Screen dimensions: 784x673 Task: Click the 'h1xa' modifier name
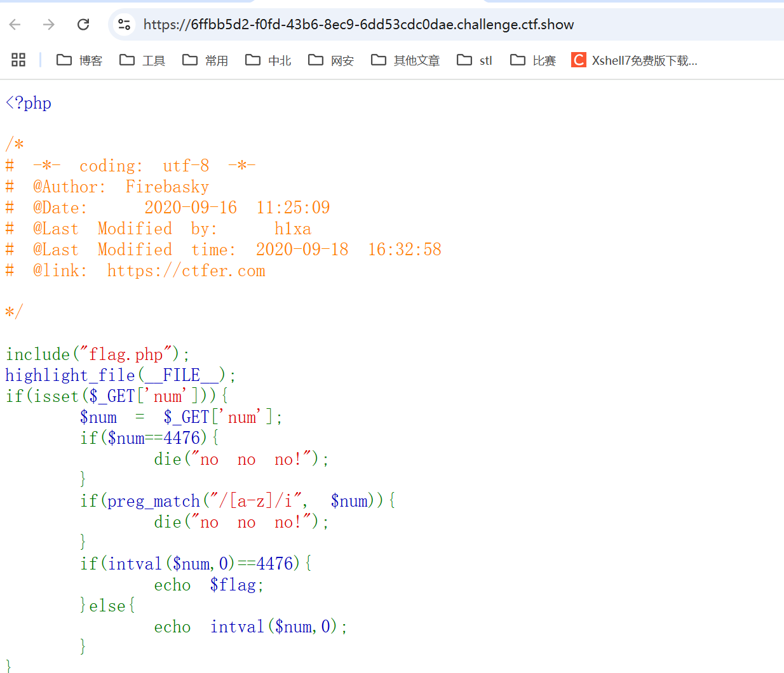[293, 229]
